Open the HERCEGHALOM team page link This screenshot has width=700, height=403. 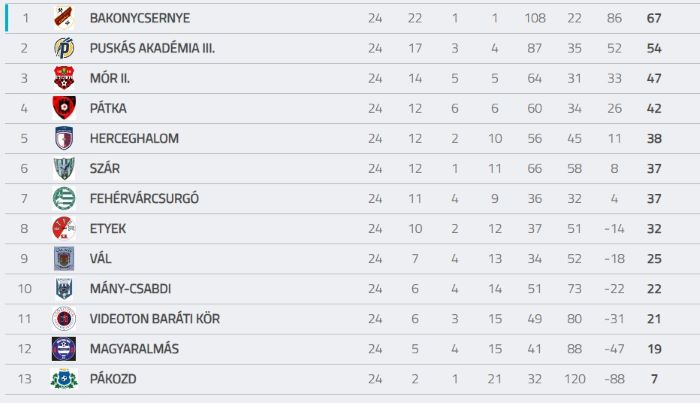pos(134,138)
